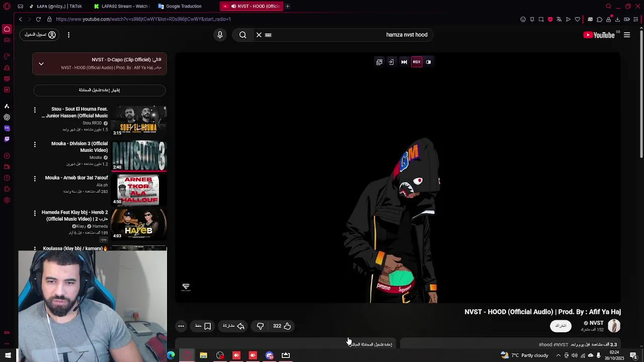
Task: Click the white Subscribe button for NVST
Action: point(560,326)
